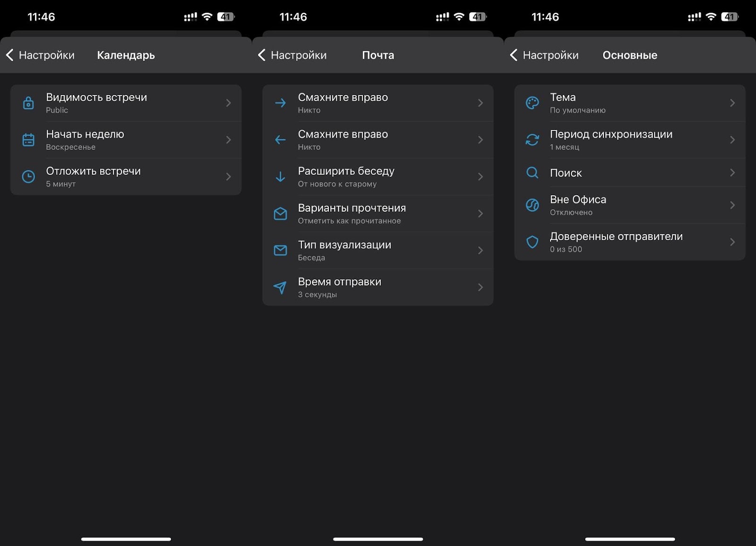Open chevron for Доверенные отправители

tap(732, 242)
